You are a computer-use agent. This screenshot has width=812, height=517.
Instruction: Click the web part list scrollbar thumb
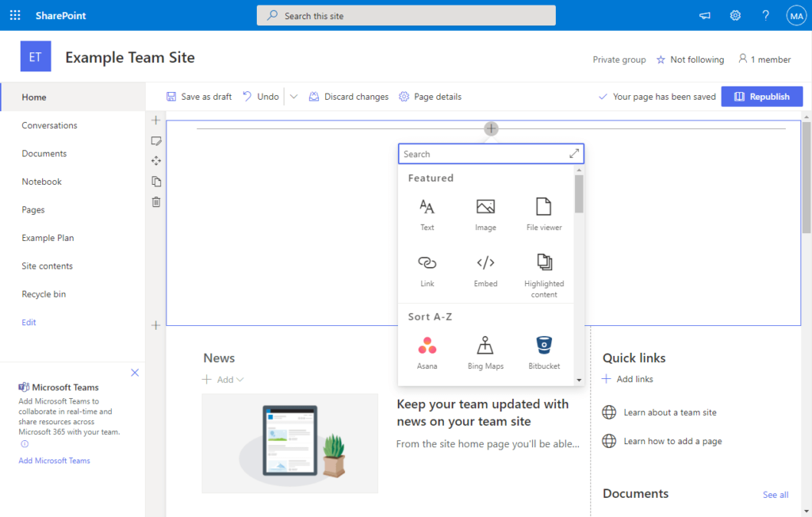[x=579, y=193]
